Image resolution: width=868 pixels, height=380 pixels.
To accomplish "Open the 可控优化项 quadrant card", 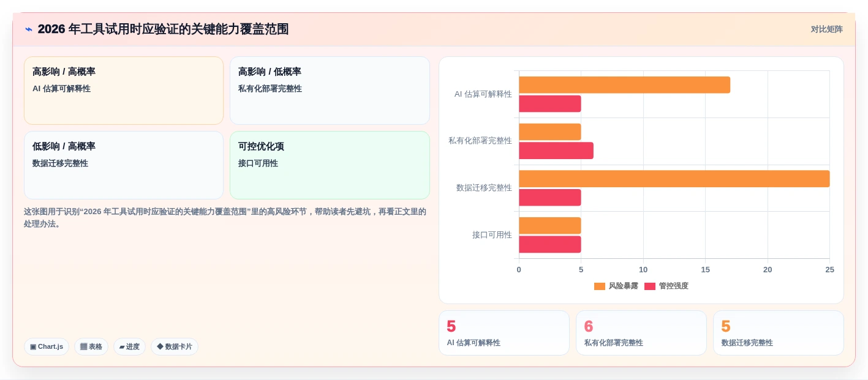I will pyautogui.click(x=330, y=165).
